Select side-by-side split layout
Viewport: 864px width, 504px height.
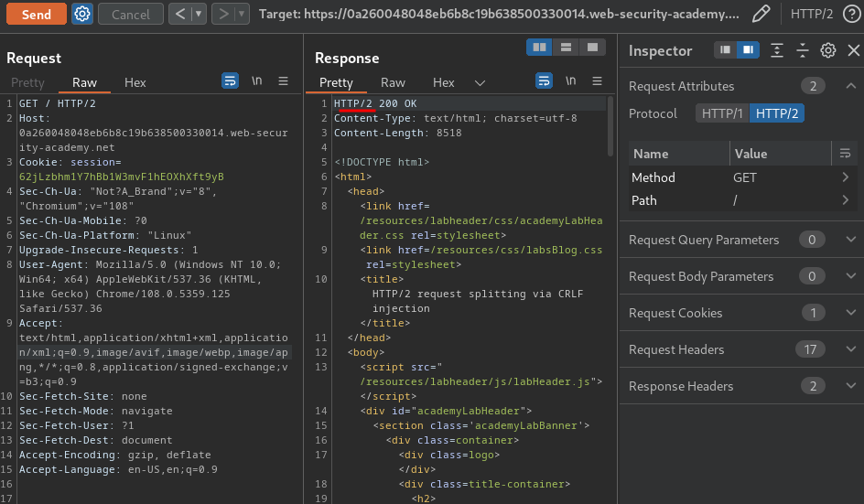coord(539,48)
